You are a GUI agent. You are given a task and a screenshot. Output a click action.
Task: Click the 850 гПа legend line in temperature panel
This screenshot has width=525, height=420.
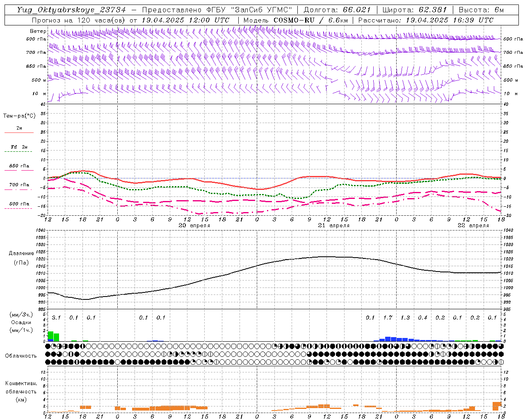pyautogui.click(x=19, y=171)
